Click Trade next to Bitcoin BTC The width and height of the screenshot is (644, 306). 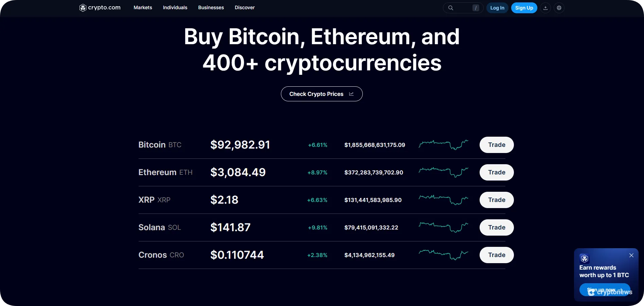point(496,145)
